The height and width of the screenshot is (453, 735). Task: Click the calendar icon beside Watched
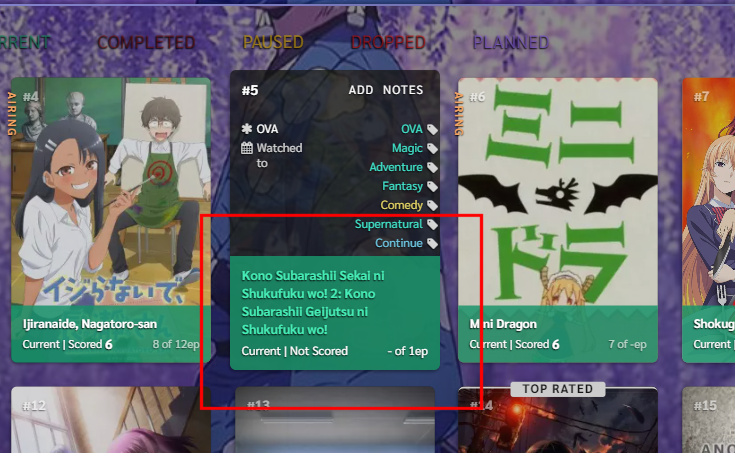(247, 148)
